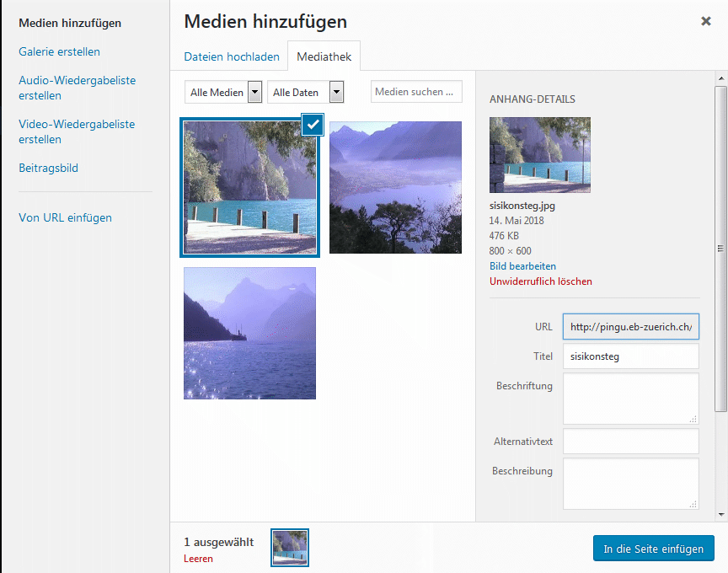This screenshot has height=573, width=728.
Task: Select Beitragsbild in left menu
Action: 48,168
